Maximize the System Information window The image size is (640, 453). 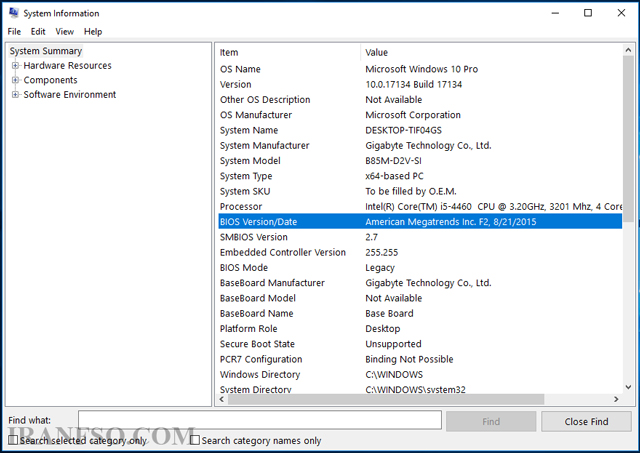588,13
